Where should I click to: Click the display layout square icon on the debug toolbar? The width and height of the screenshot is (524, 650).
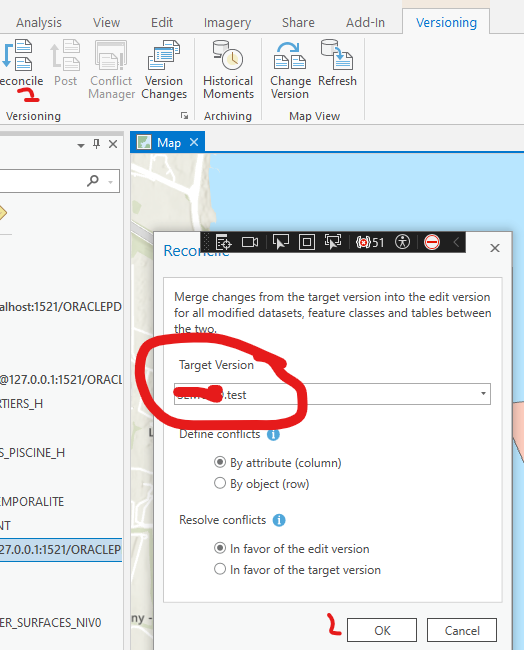click(x=307, y=242)
